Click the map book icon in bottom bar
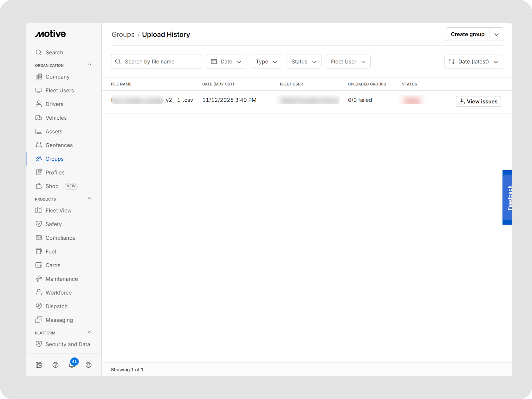Screen dimensions: 532x399 (39, 365)
